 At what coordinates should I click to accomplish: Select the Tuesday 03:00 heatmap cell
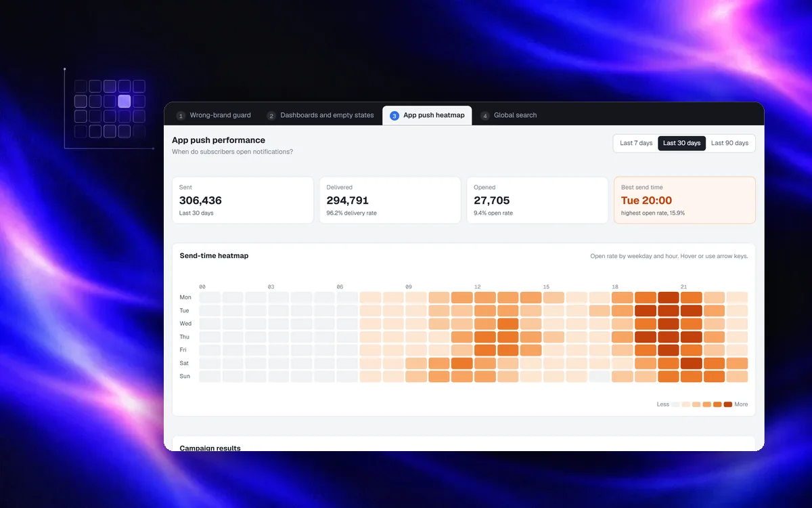(279, 311)
